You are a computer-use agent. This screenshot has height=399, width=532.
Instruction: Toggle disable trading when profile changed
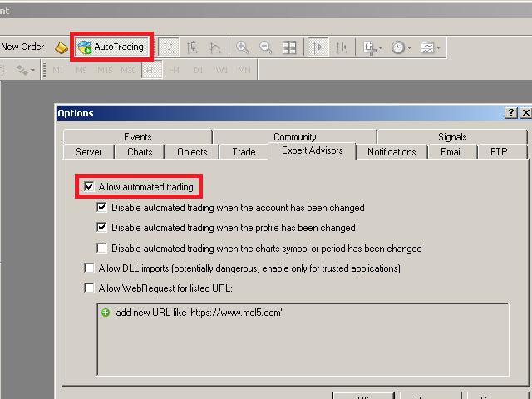[x=101, y=227]
